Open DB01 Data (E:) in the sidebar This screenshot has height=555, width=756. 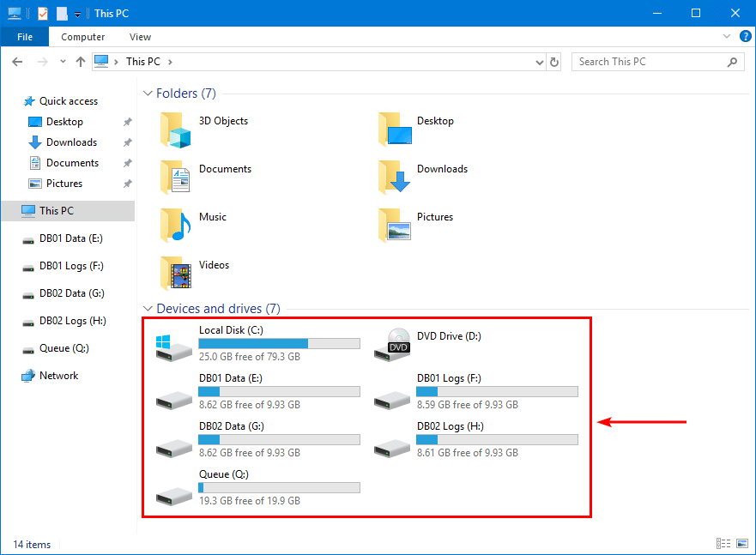point(70,238)
